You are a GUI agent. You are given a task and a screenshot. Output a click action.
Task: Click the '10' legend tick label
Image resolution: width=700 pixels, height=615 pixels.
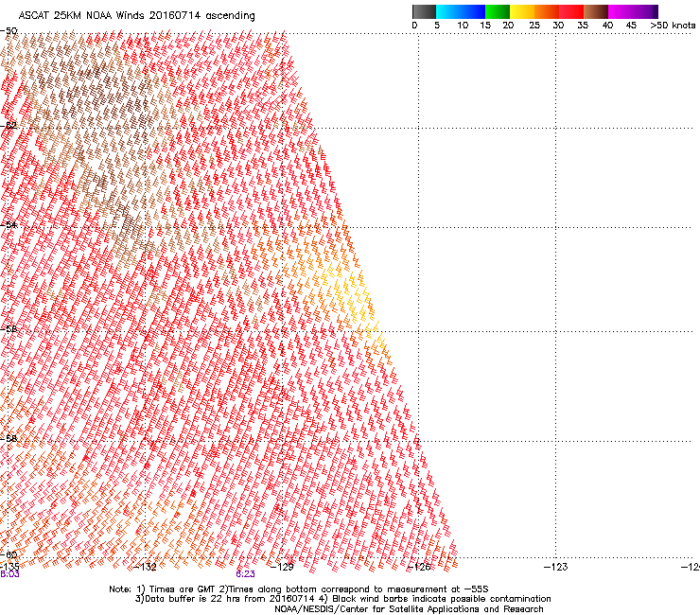pyautogui.click(x=463, y=26)
